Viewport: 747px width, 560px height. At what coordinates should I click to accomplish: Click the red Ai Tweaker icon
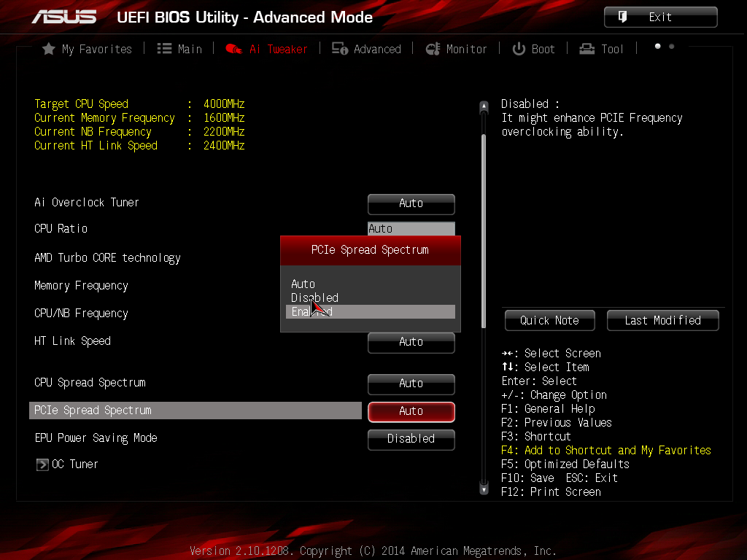[x=233, y=49]
